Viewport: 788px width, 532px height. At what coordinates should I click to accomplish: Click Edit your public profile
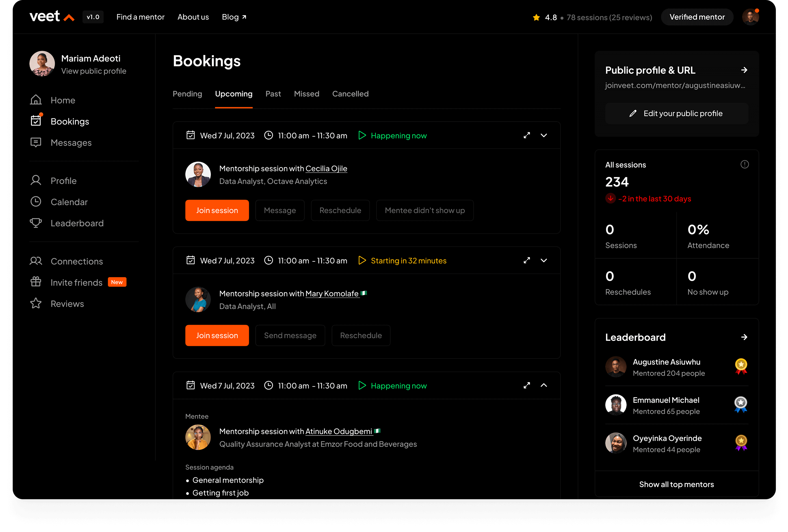click(676, 114)
